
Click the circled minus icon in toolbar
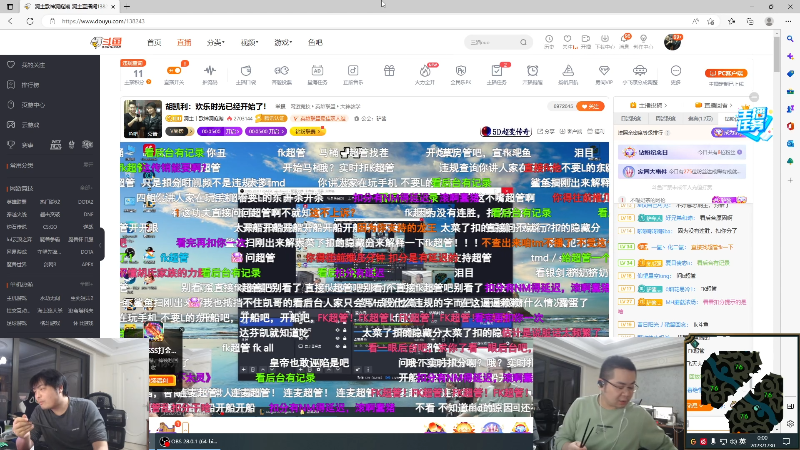click(x=676, y=70)
